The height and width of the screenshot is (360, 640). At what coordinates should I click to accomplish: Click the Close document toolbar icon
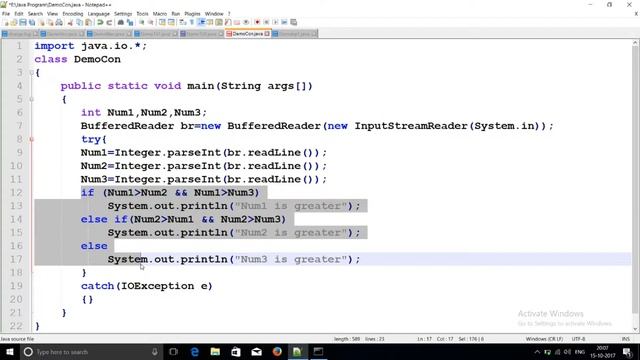pyautogui.click(x=42, y=22)
